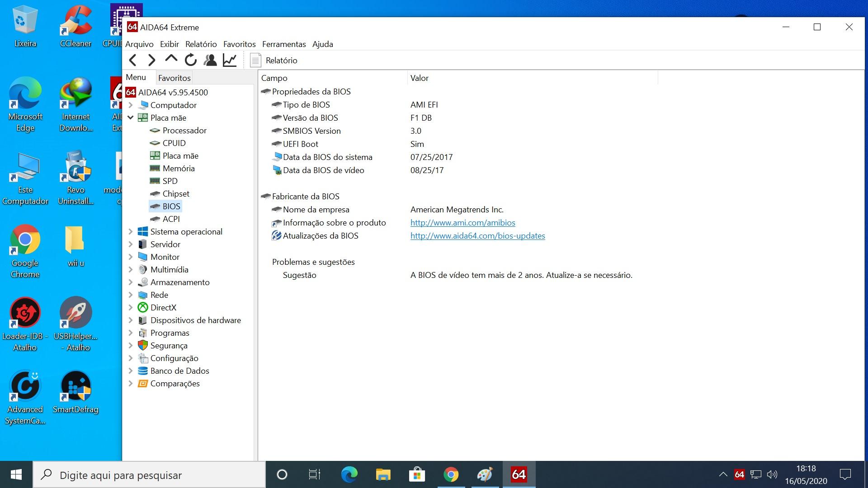The height and width of the screenshot is (488, 868).
Task: Open the Ajuda menu
Action: click(323, 44)
